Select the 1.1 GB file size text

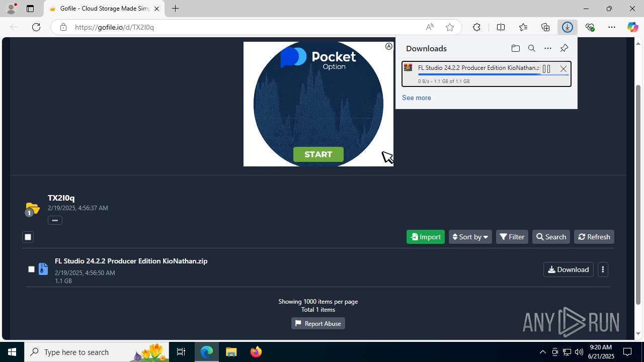[63, 281]
